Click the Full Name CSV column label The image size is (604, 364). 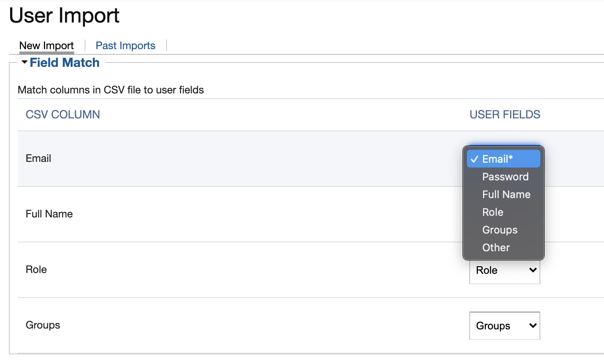49,214
